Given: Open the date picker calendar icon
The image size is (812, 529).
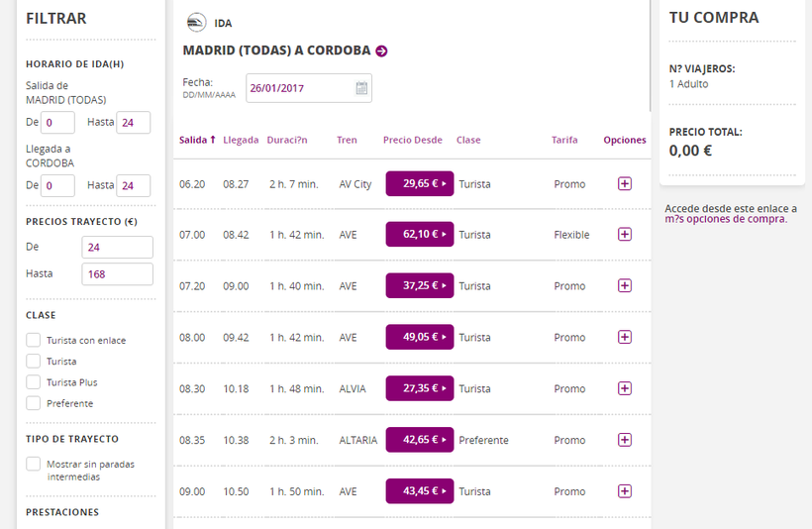Looking at the screenshot, I should click(361, 88).
